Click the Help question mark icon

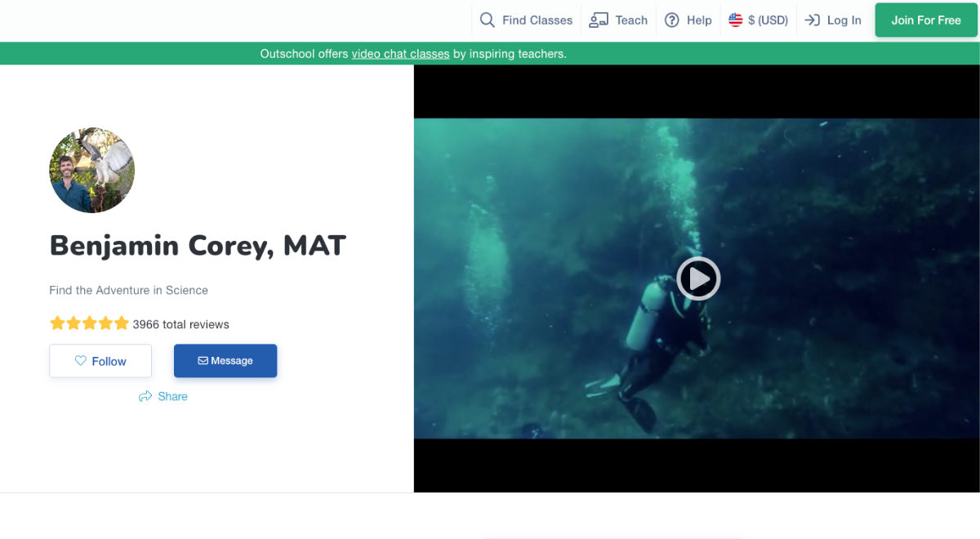pos(672,20)
